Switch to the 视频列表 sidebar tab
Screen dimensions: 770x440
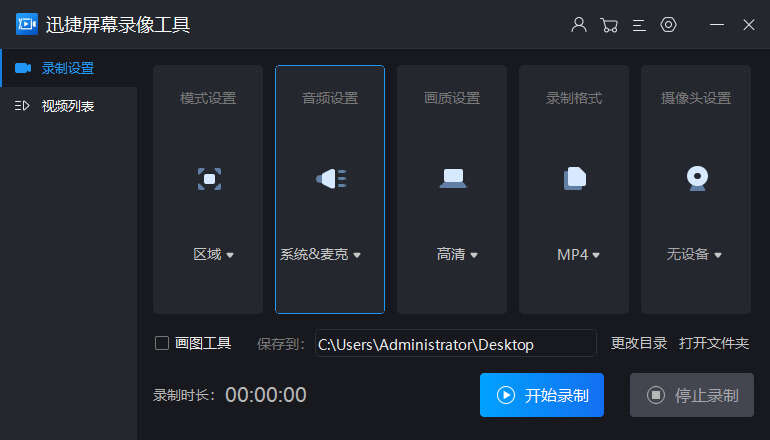click(69, 106)
